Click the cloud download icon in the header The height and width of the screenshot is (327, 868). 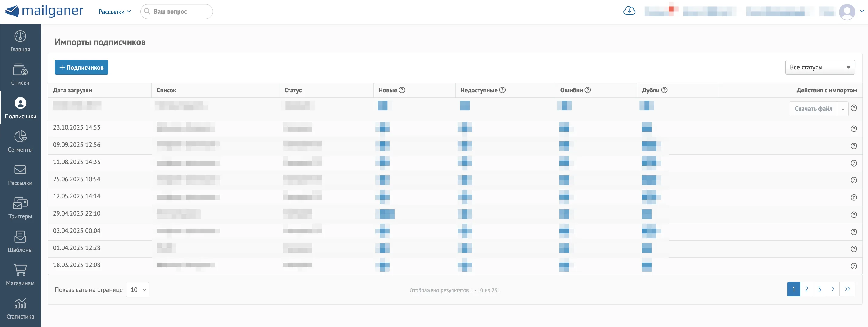tap(629, 11)
